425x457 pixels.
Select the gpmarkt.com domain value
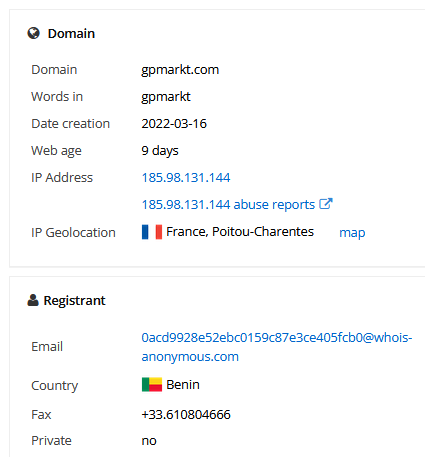click(180, 70)
